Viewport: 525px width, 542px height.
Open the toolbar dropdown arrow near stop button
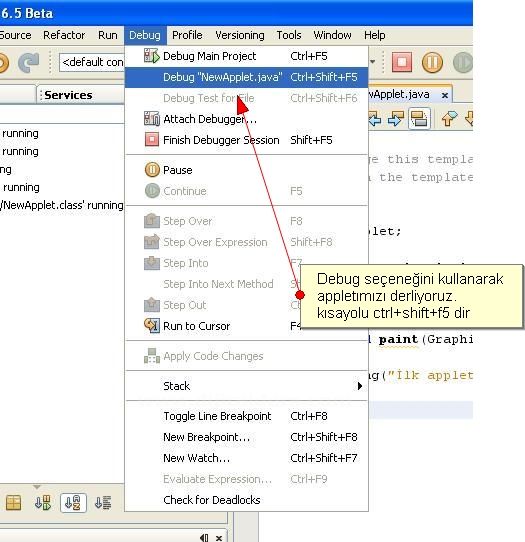tap(373, 62)
